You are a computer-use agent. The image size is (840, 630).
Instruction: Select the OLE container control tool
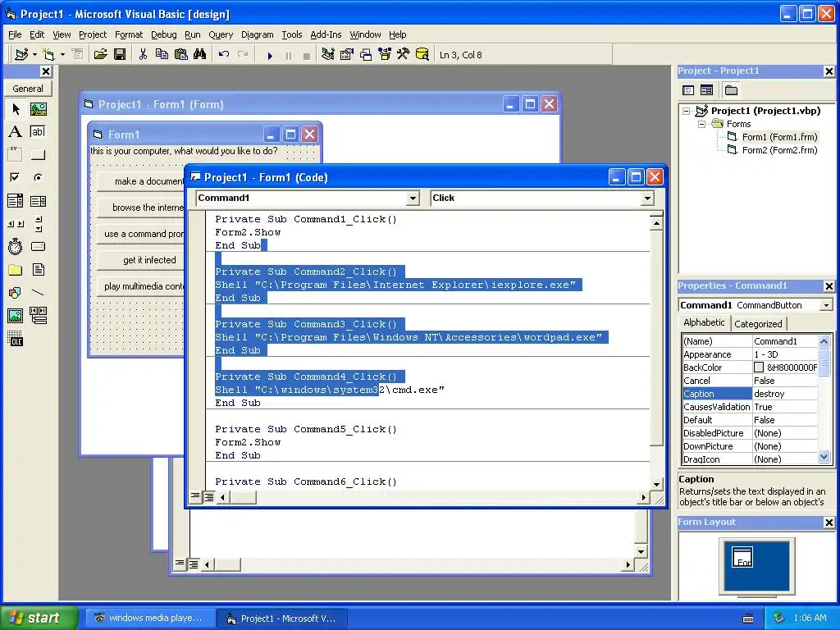click(x=16, y=339)
